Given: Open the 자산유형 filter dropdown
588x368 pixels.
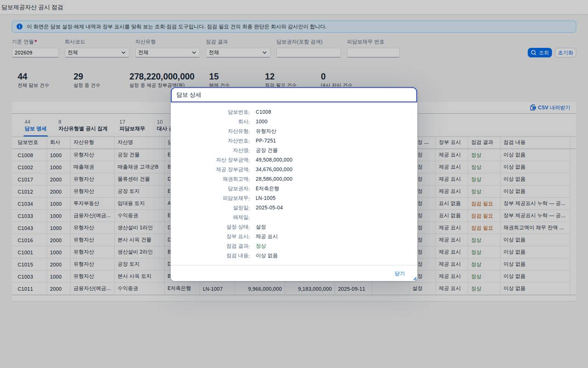Looking at the screenshot, I should click(x=167, y=52).
